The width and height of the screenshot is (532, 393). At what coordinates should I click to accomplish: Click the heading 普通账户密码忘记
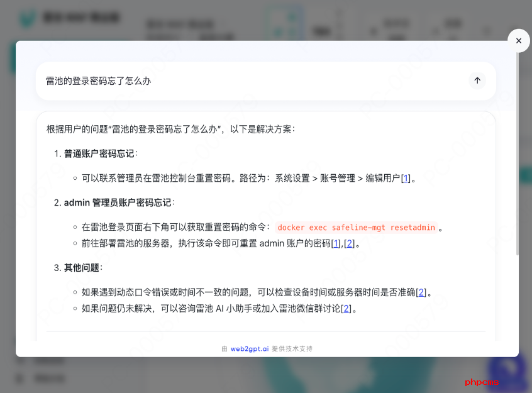pyautogui.click(x=99, y=153)
